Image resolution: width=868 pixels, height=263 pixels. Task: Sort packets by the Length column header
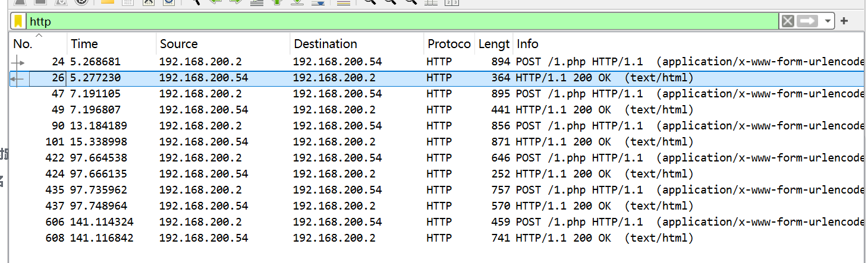(x=493, y=43)
